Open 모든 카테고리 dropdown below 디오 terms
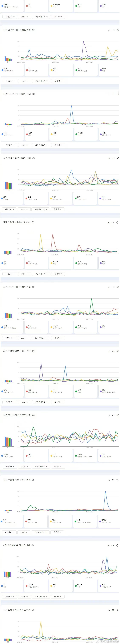Image resolution: width=120 pixels, height=644 pixels. click(x=41, y=145)
